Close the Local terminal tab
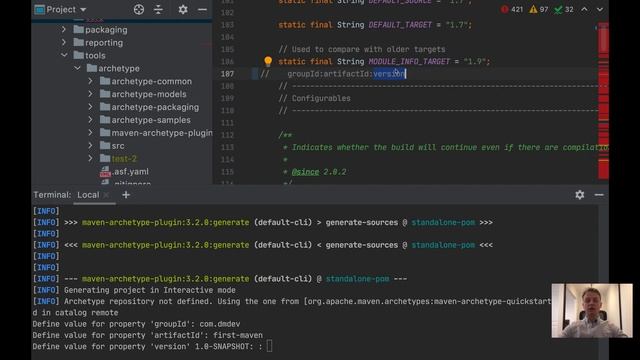Image resolution: width=640 pixels, height=360 pixels. [x=107, y=195]
